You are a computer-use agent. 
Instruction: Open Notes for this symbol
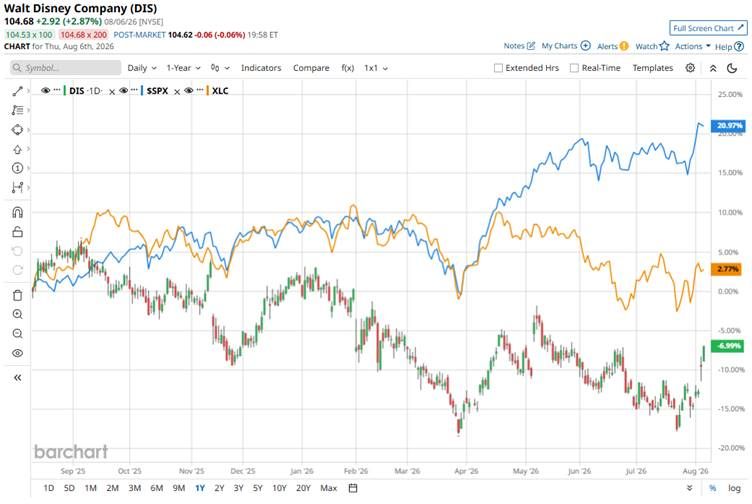click(519, 46)
